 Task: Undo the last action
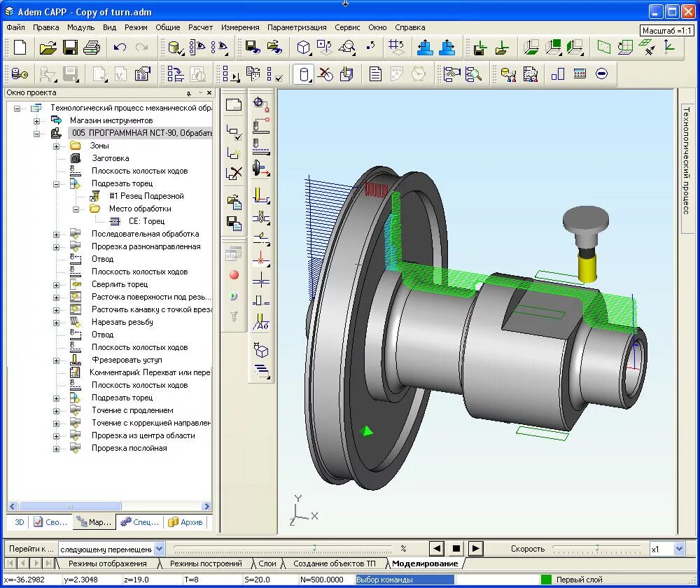point(120,48)
